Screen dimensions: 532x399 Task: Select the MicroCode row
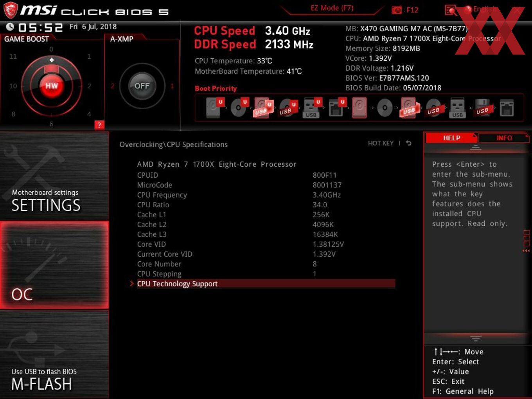click(266, 185)
